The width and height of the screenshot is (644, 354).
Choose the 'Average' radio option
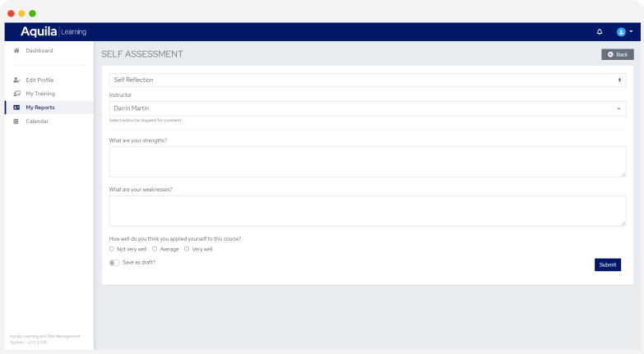(x=155, y=249)
